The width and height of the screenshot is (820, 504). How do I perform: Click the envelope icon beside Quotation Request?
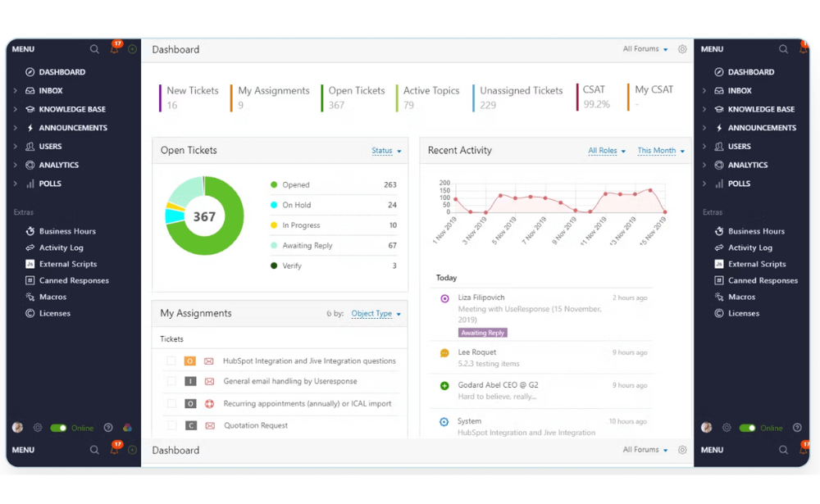click(209, 426)
